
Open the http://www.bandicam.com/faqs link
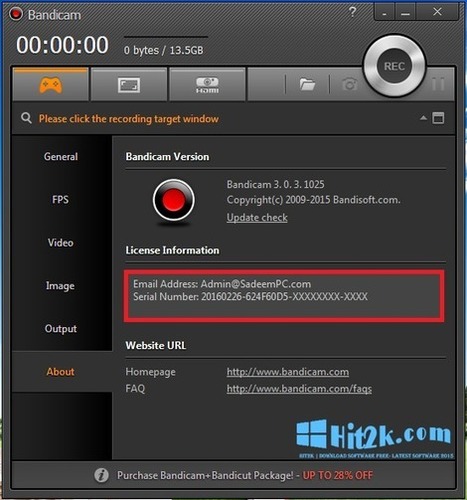(299, 389)
